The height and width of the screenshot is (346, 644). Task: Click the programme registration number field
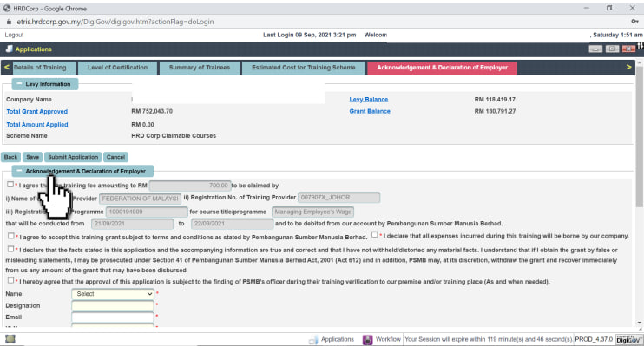coord(147,212)
